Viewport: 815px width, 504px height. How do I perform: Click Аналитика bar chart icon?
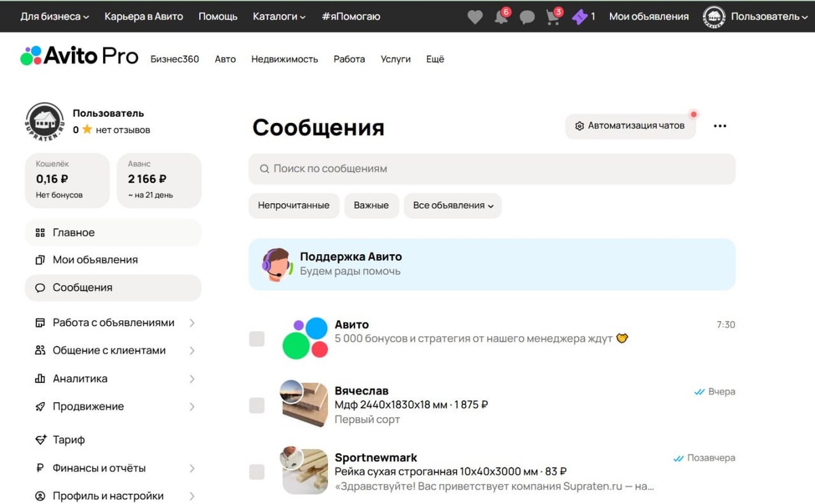[x=40, y=378]
